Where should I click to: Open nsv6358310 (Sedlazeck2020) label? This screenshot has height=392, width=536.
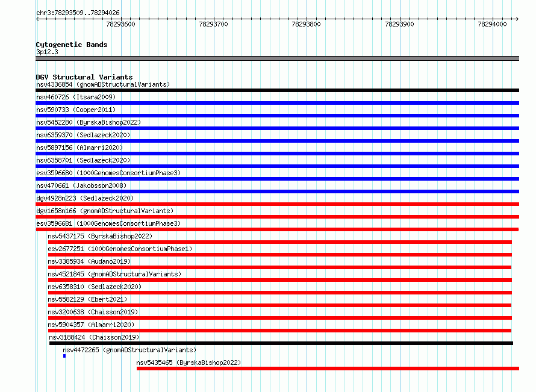pos(95,287)
